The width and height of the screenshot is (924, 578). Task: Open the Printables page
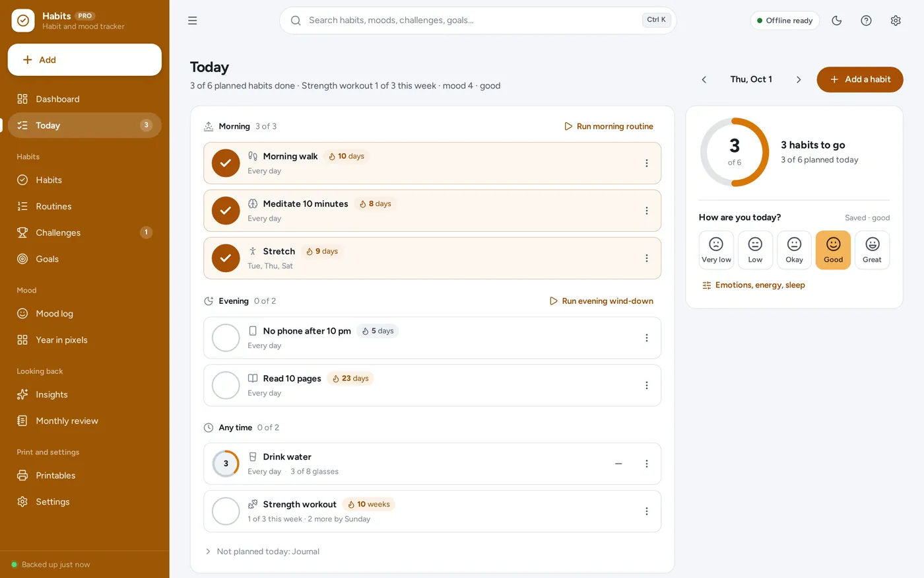coord(84,476)
